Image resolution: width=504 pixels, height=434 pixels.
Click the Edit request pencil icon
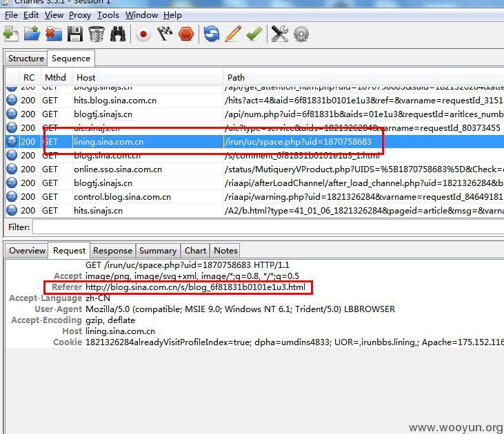tap(233, 34)
